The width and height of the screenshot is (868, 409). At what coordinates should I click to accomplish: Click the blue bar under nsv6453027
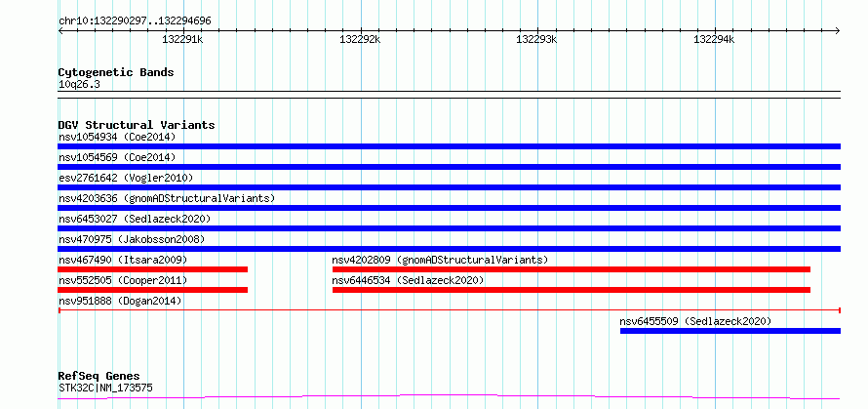coord(449,228)
